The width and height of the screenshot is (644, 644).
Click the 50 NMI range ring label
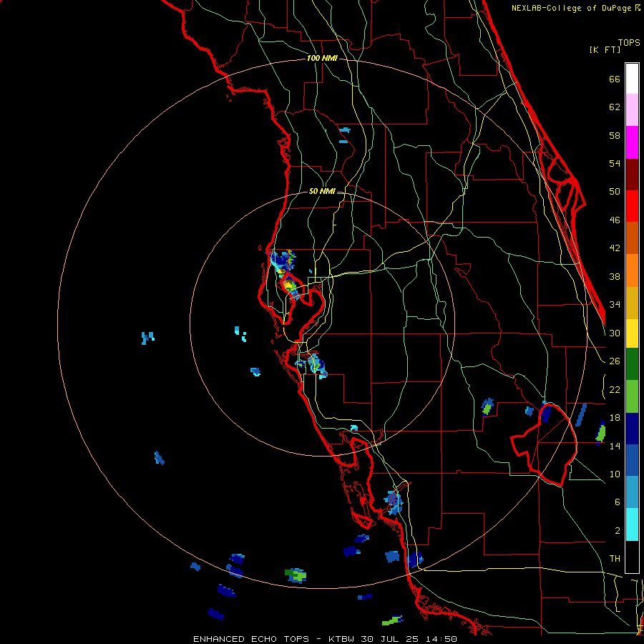pos(322,191)
